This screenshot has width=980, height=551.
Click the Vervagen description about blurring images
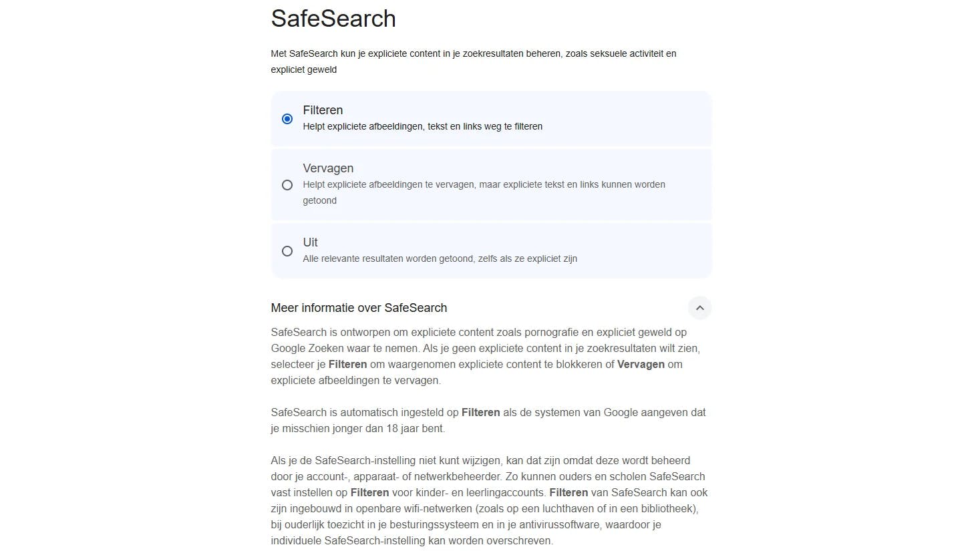pyautogui.click(x=484, y=185)
